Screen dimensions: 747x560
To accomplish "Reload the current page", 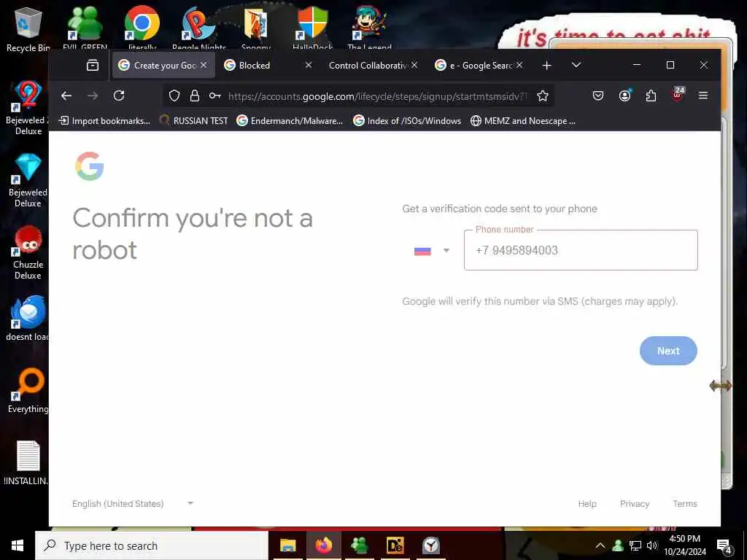I will pyautogui.click(x=119, y=96).
